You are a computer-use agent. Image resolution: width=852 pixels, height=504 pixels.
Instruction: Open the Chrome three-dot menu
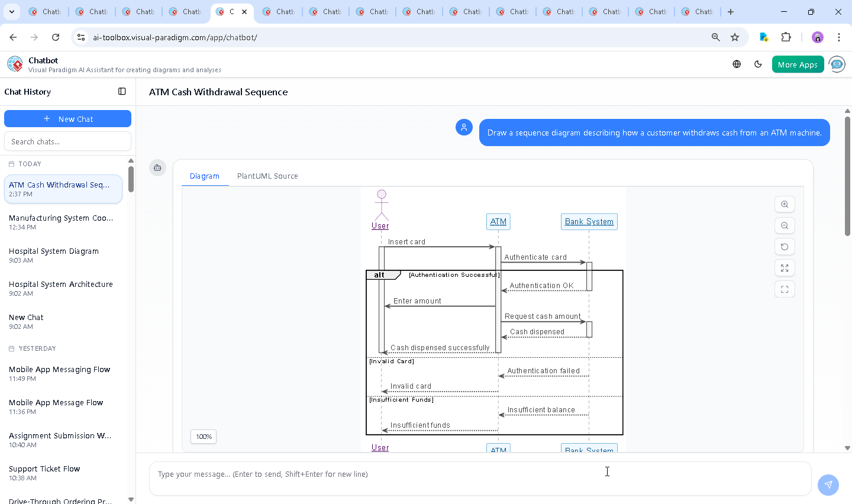[839, 37]
